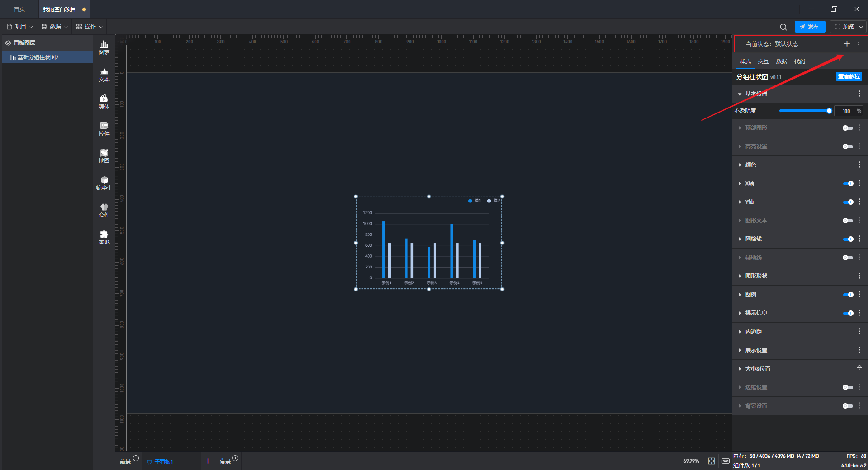Enable the 图形文本 toggle

click(848, 221)
